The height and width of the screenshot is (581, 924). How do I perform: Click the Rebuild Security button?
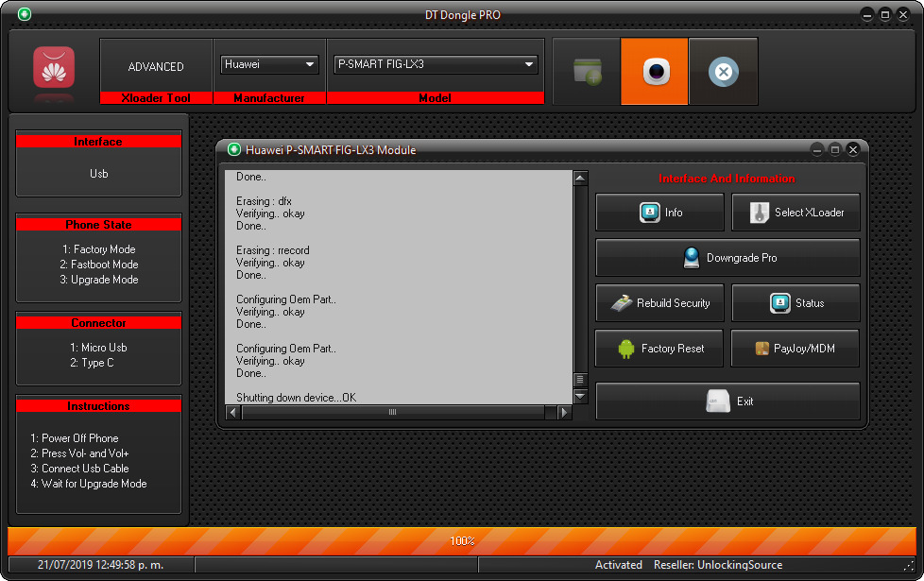pyautogui.click(x=659, y=303)
